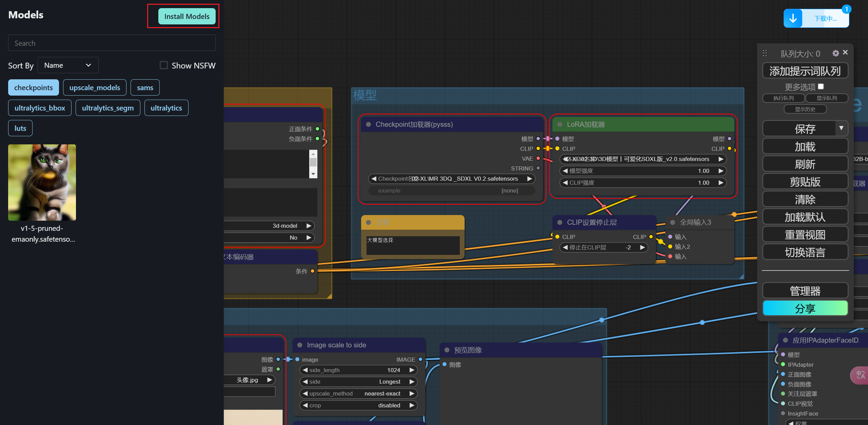Viewport: 868px width, 425px height.
Task: Open the Sort By Name dropdown
Action: 68,65
